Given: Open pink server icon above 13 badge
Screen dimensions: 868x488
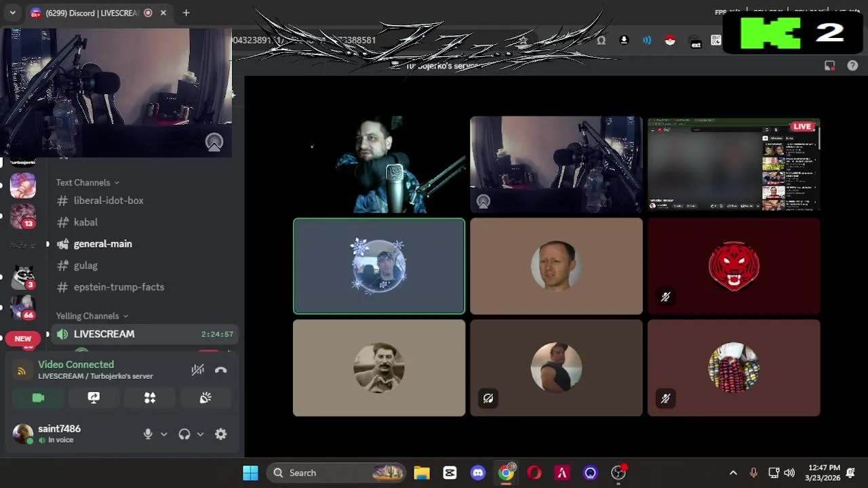Looking at the screenshot, I should [22, 185].
